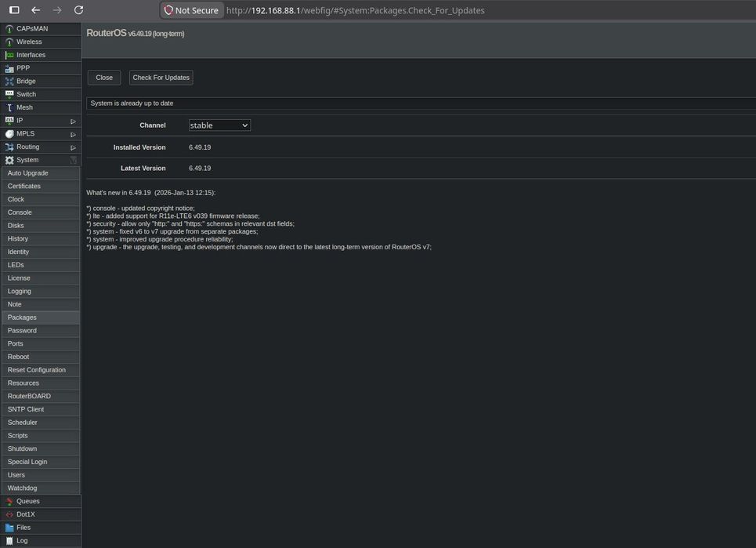The image size is (756, 548).
Task: Open the Clock menu entry
Action: pos(41,199)
